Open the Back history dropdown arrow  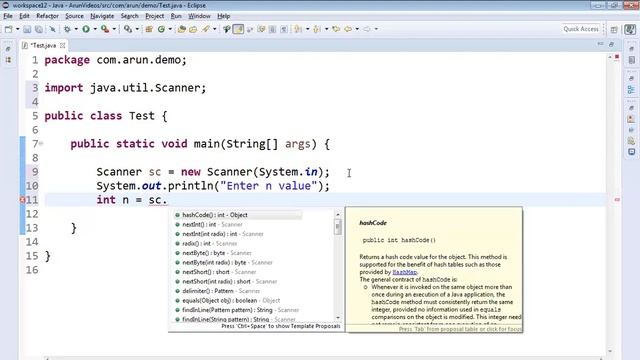coord(357,29)
